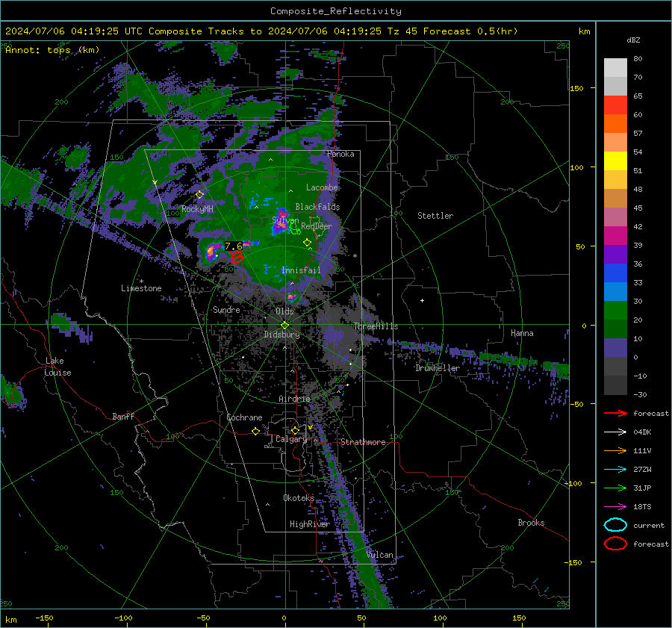Click the yellow diamond marker below Cochrane
The image size is (672, 628).
(x=255, y=432)
